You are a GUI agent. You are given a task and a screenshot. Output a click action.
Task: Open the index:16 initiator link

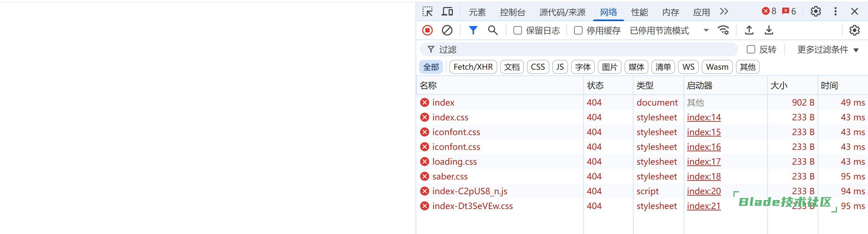click(x=704, y=147)
